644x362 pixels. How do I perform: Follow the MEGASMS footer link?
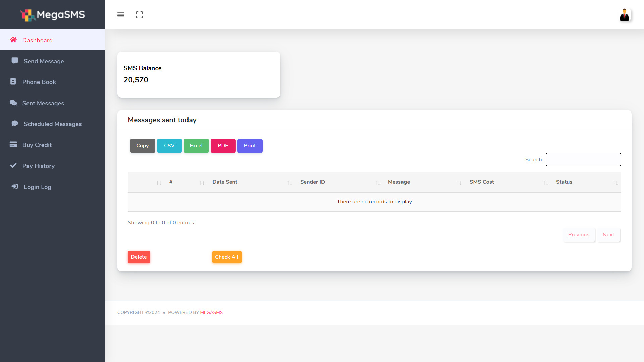[x=211, y=312]
